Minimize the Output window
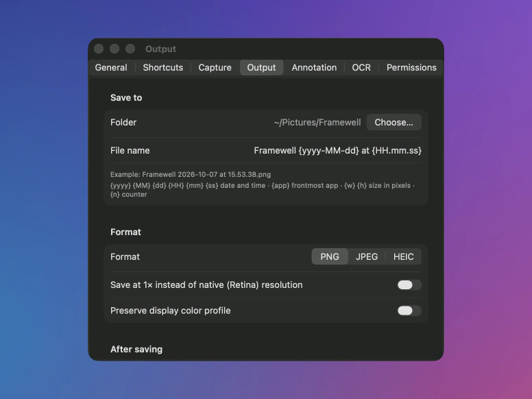This screenshot has height=399, width=532. point(114,49)
